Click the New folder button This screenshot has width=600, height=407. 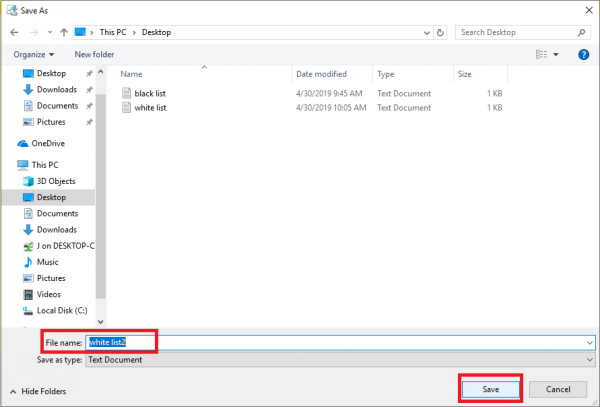tap(94, 54)
